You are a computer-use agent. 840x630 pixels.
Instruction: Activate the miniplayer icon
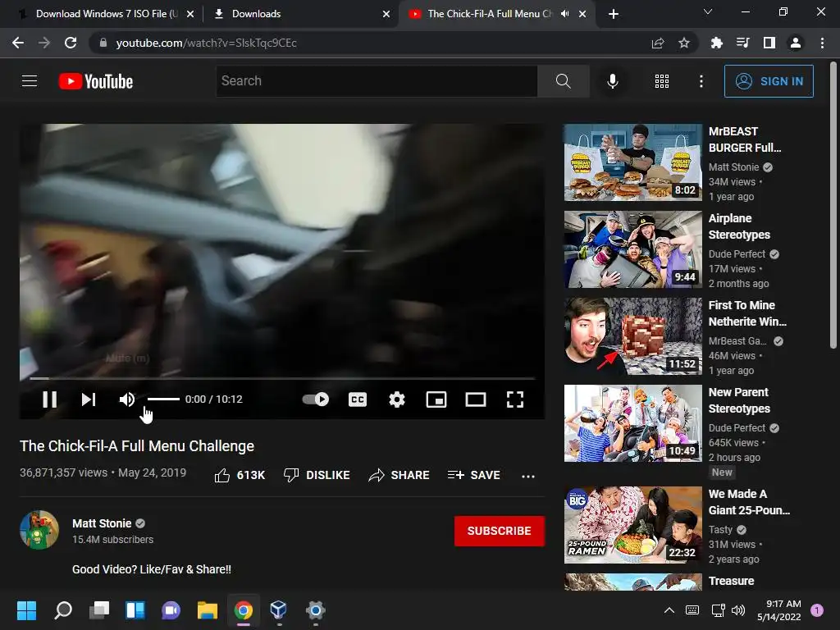[x=436, y=399]
